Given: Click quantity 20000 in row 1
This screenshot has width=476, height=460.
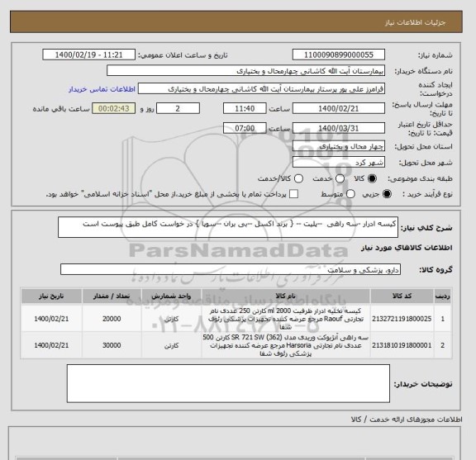Looking at the screenshot, I should point(112,319).
